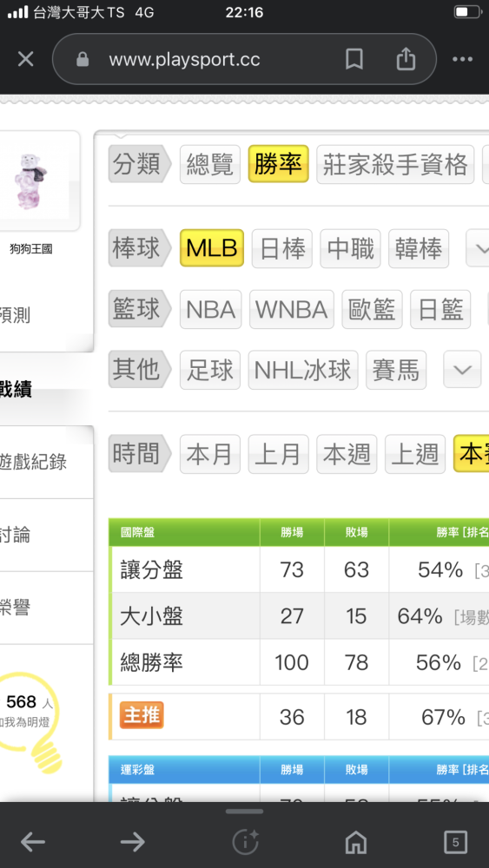The image size is (489, 868).
Task: Expand more baseball leagues dropdown
Action: [478, 247]
